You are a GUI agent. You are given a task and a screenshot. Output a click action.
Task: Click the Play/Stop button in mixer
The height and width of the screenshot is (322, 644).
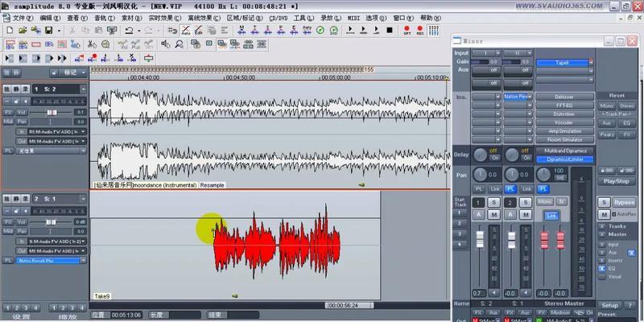point(616,181)
